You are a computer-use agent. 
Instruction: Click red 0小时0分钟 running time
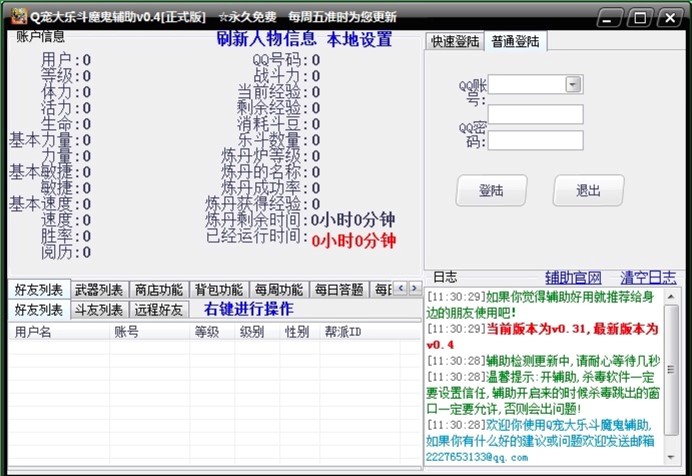354,241
